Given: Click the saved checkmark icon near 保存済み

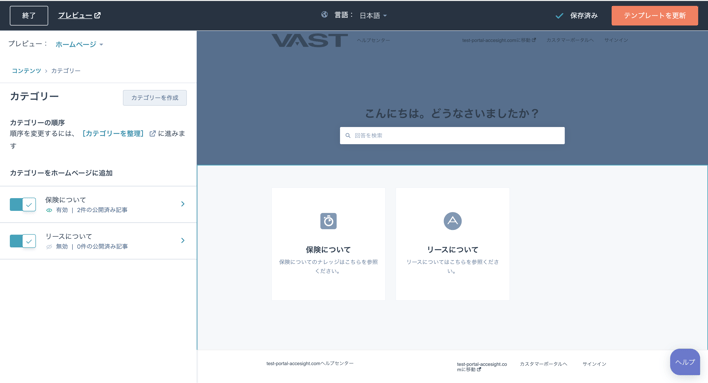Looking at the screenshot, I should click(559, 16).
